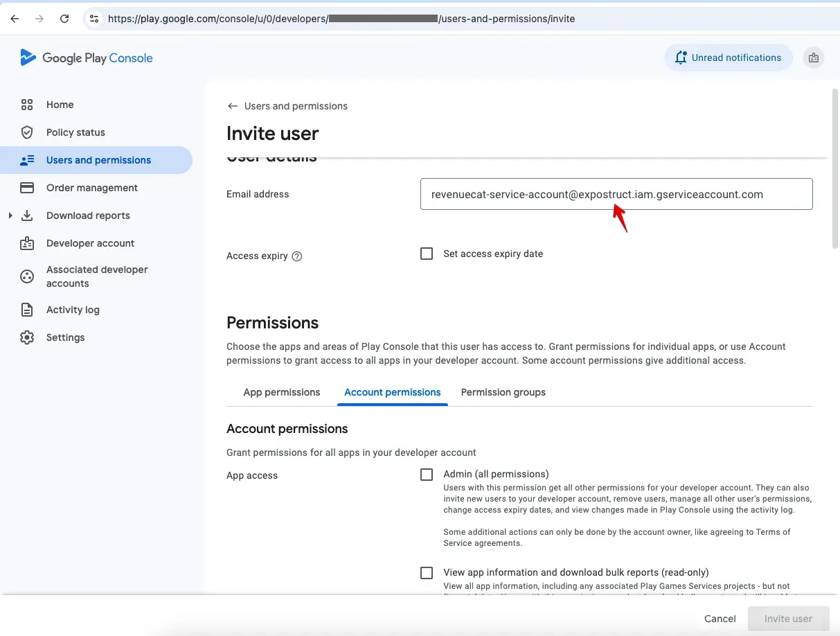Click the Home grid icon in the sidebar
This screenshot has height=636, width=840.
pyautogui.click(x=27, y=105)
